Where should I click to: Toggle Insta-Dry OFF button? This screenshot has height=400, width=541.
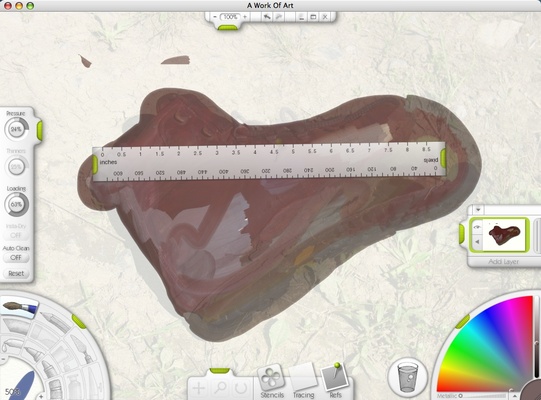pos(16,235)
